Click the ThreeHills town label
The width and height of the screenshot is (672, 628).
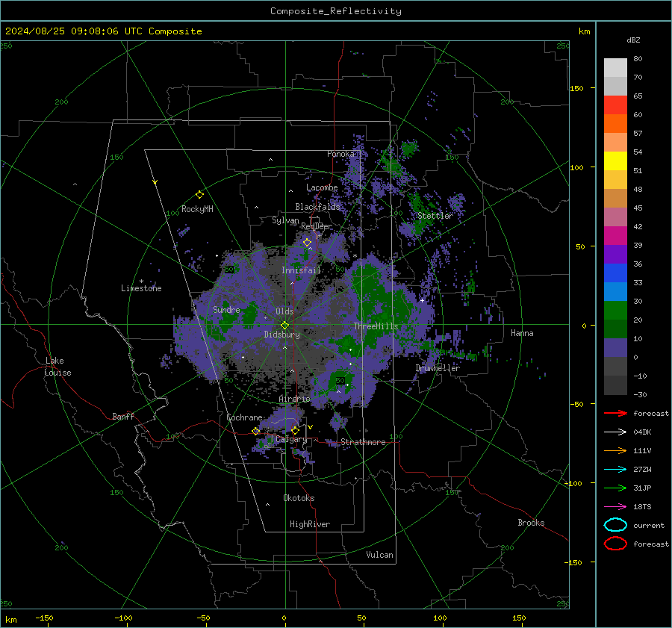tap(376, 326)
